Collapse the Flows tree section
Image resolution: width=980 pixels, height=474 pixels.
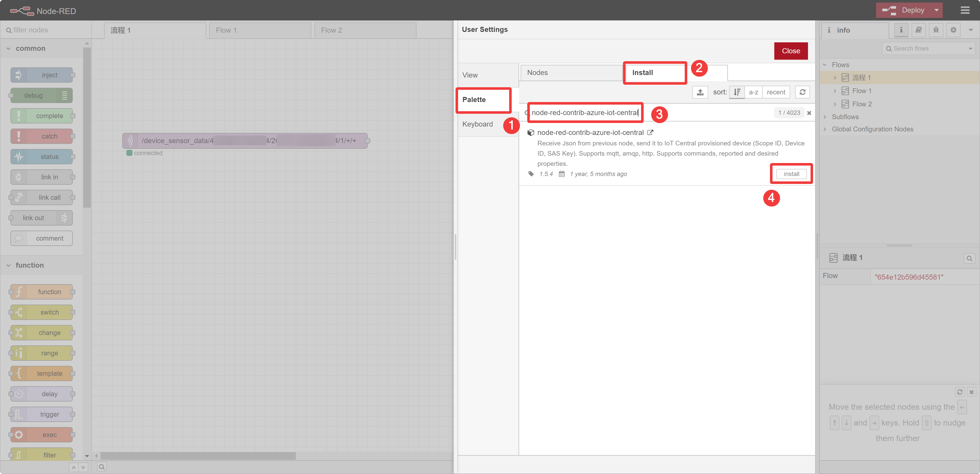click(x=824, y=65)
